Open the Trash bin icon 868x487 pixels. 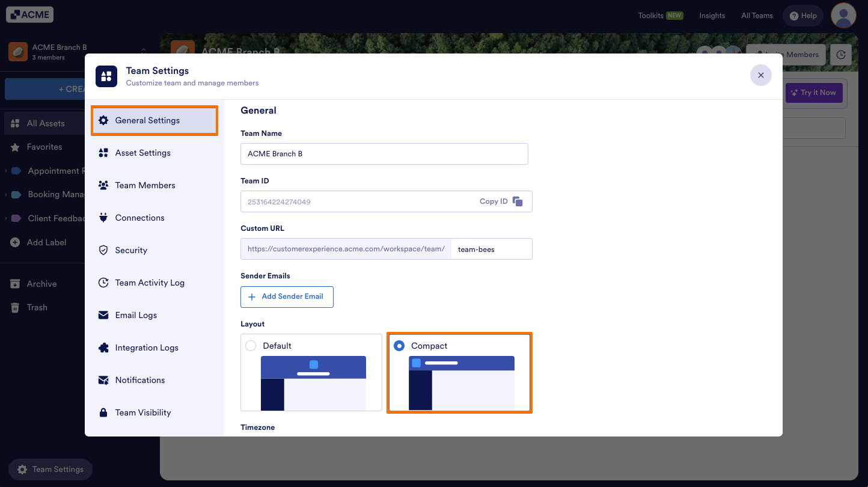15,307
